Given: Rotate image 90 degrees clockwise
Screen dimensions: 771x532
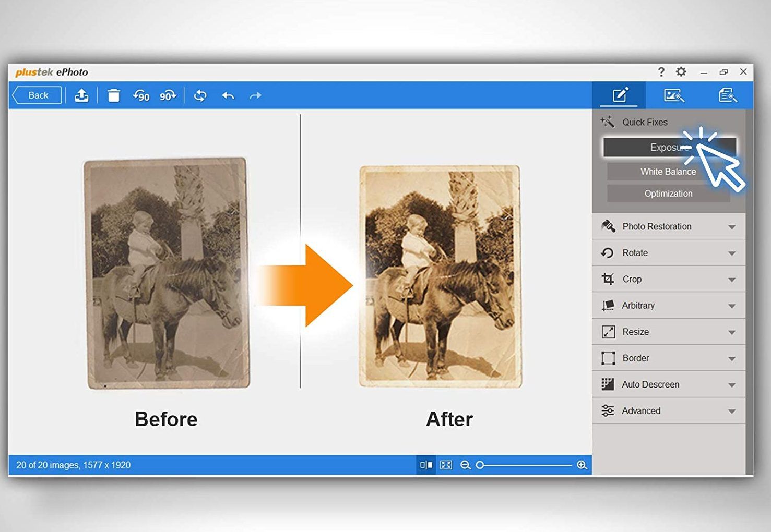Looking at the screenshot, I should tap(168, 95).
